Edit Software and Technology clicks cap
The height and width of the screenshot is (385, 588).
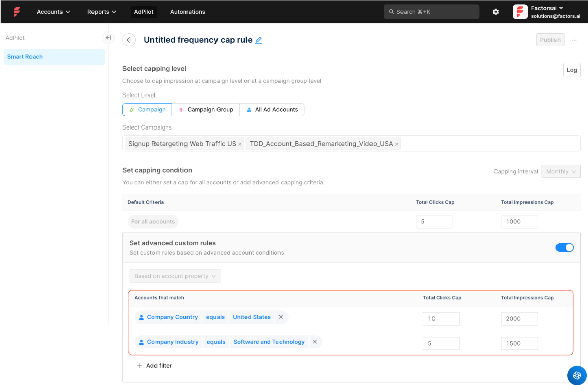(x=441, y=344)
